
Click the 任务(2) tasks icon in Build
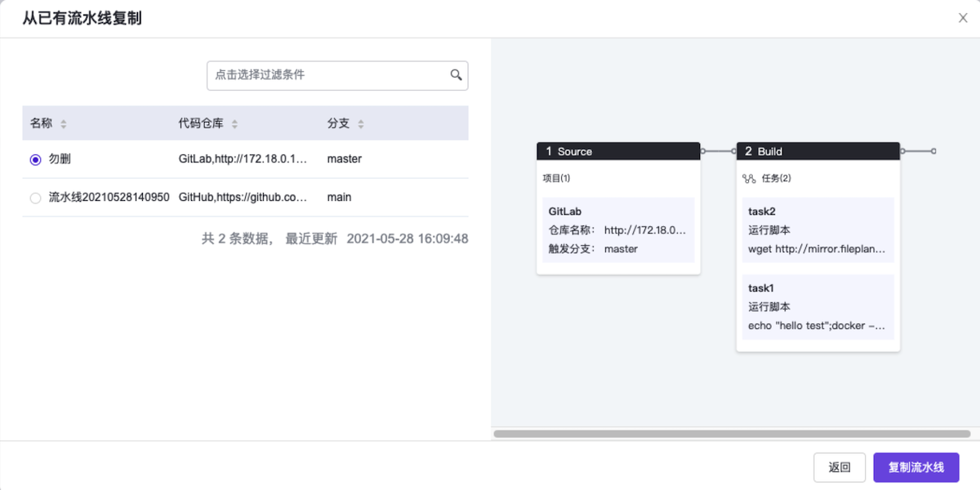click(x=748, y=178)
